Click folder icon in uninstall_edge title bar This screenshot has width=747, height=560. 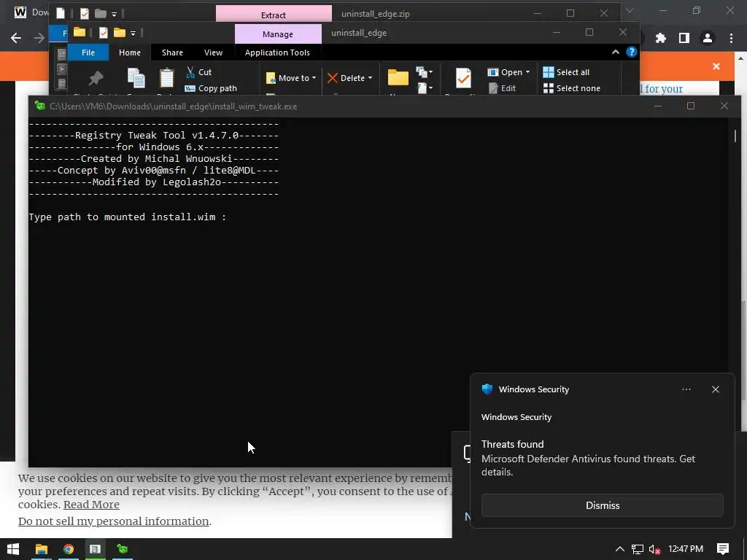tap(79, 32)
